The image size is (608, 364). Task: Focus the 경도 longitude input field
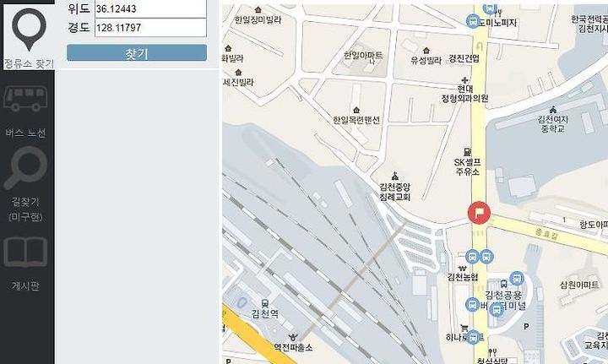tap(150, 28)
